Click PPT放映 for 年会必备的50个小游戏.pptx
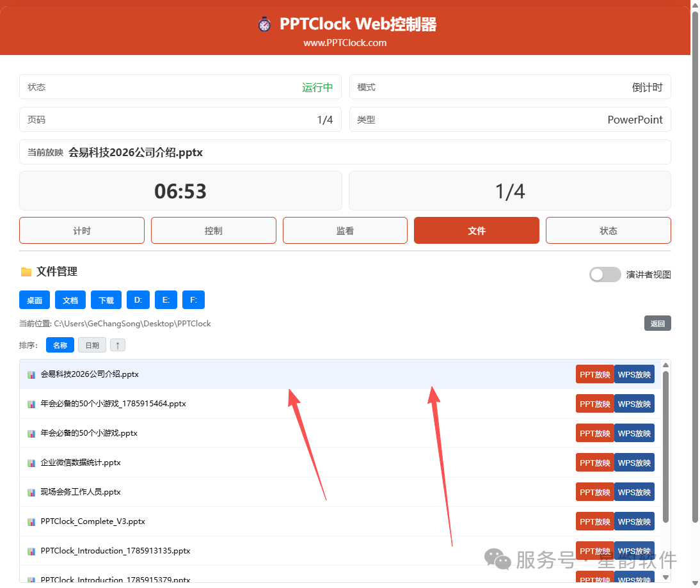 [594, 433]
